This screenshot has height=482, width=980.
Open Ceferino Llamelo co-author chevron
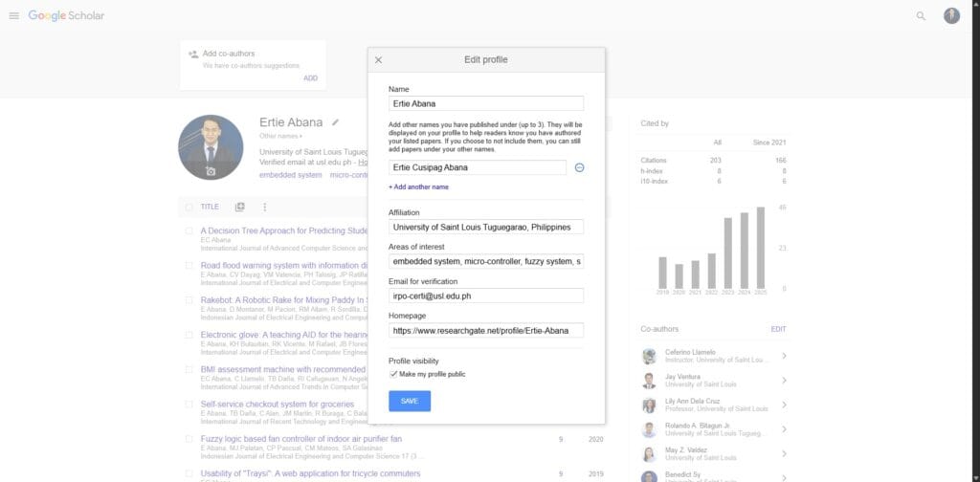coord(784,356)
